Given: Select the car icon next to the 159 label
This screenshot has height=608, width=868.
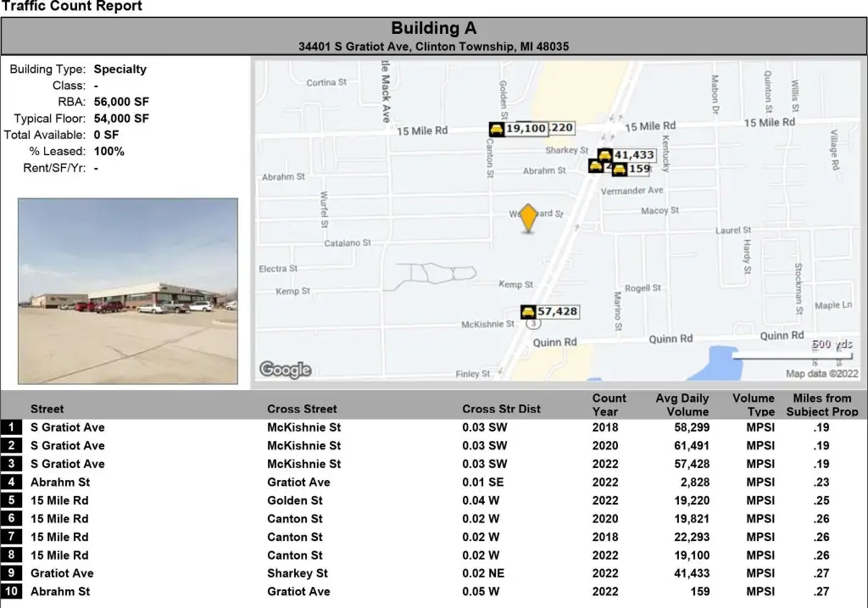Looking at the screenshot, I should (x=620, y=170).
